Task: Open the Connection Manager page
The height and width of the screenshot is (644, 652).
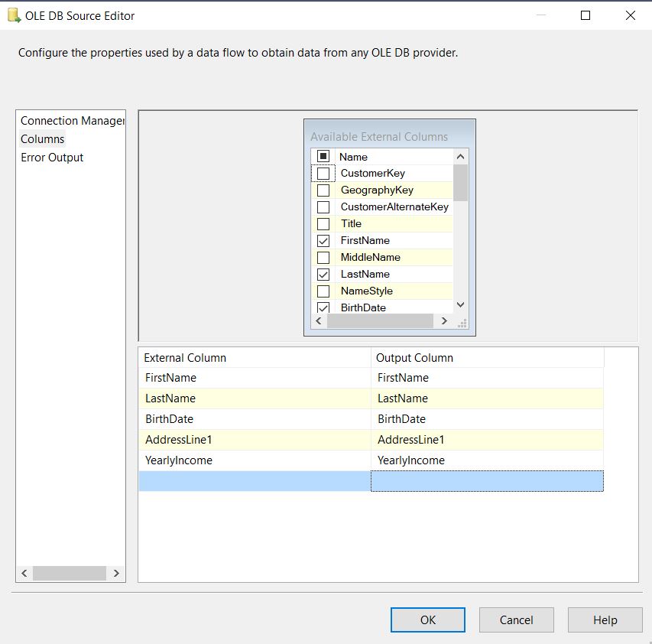Action: pyautogui.click(x=73, y=121)
